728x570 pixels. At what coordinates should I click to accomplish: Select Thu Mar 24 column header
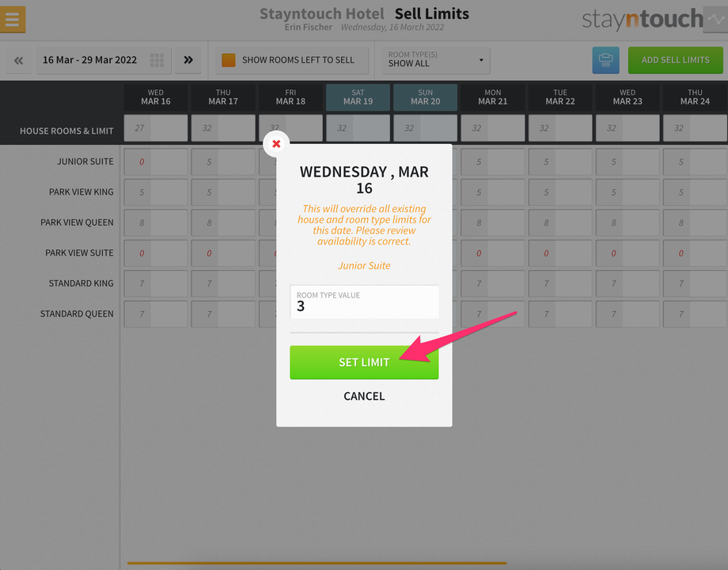pos(695,97)
